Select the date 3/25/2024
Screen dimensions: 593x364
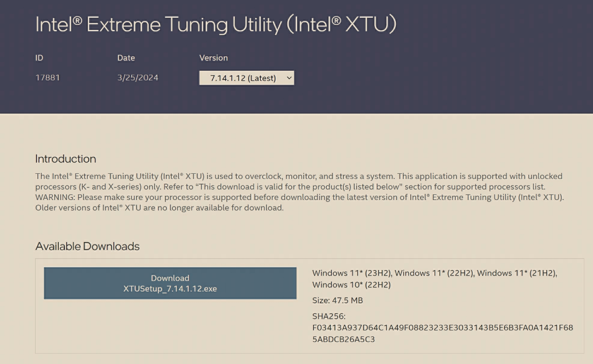138,78
